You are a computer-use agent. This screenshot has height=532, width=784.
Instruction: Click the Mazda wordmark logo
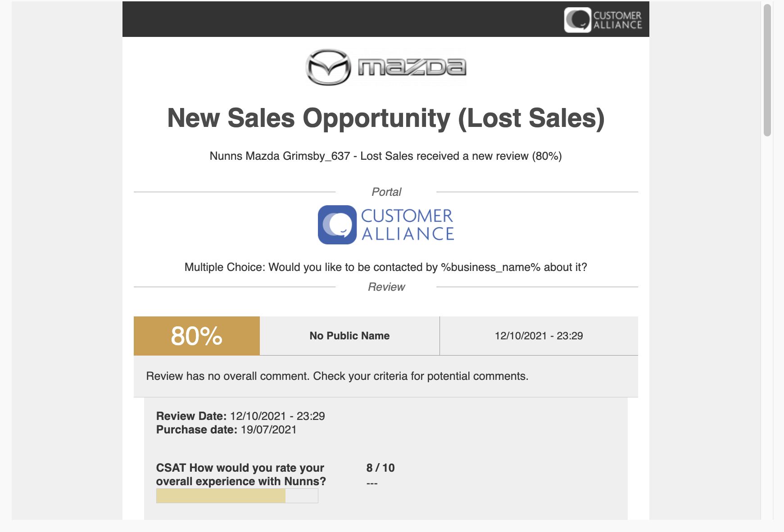click(x=412, y=67)
